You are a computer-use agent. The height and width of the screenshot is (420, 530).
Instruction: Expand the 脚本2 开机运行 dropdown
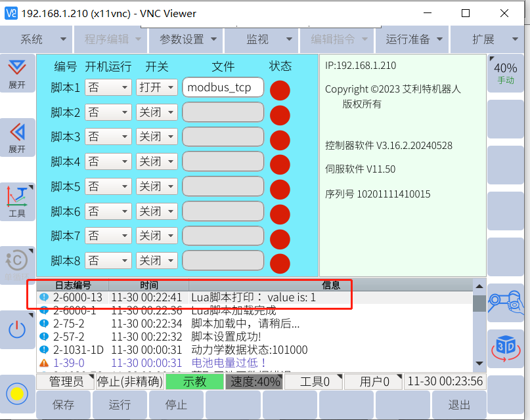click(x=108, y=112)
